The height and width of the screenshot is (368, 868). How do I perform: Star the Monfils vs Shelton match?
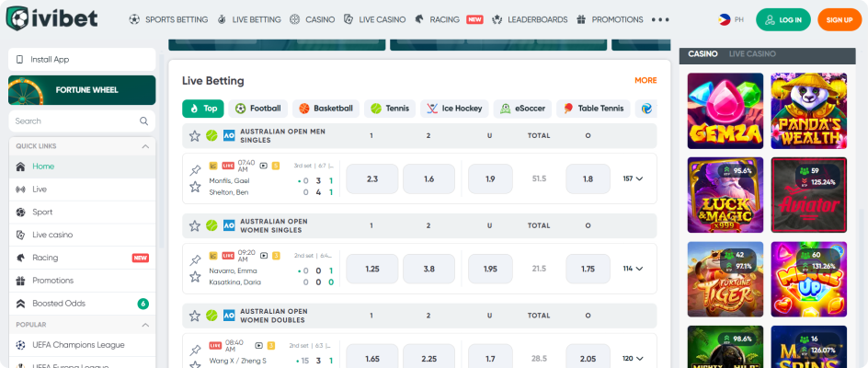[195, 187]
